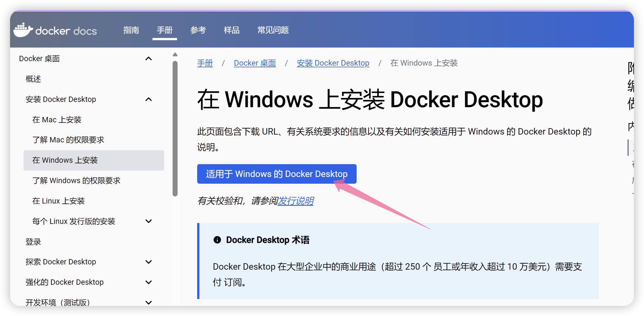Expand the 开发环境（测试版）section
The width and height of the screenshot is (644, 316).
[149, 302]
